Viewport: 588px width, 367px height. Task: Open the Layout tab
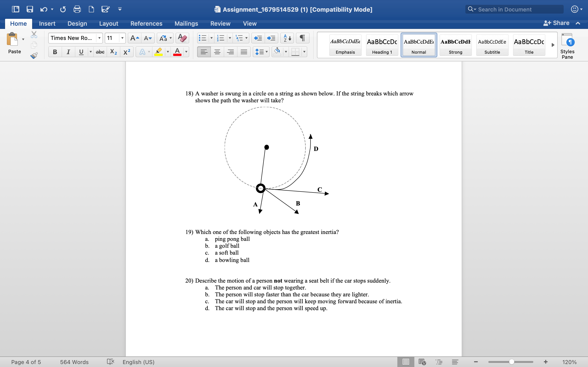tap(109, 24)
